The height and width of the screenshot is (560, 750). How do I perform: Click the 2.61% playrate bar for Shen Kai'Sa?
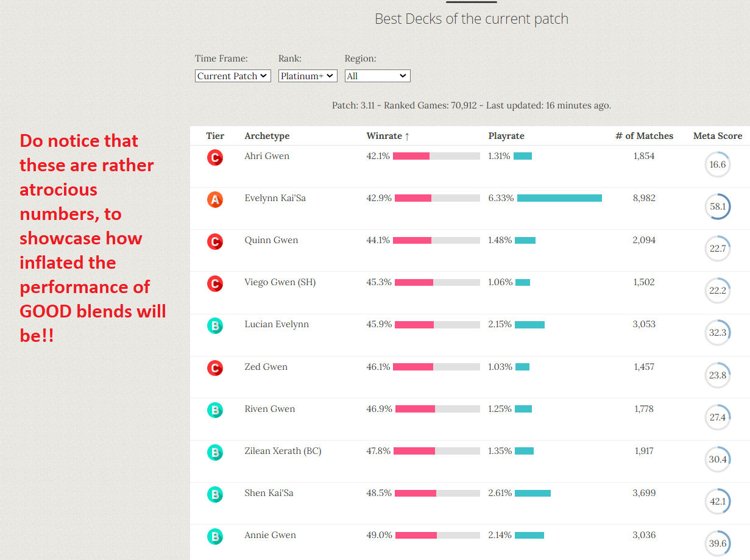[532, 493]
